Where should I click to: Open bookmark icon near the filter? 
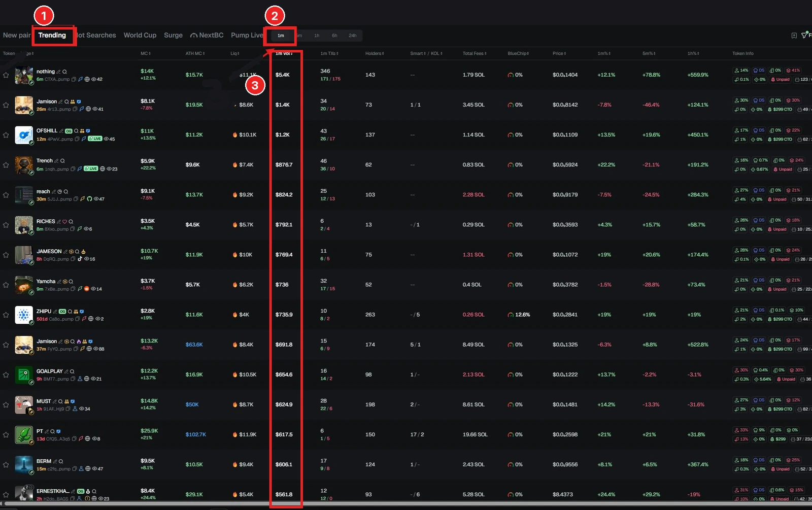(x=794, y=36)
